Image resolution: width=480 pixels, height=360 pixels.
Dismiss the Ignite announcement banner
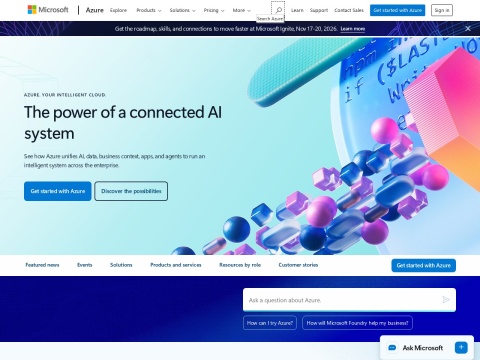pyautogui.click(x=468, y=29)
